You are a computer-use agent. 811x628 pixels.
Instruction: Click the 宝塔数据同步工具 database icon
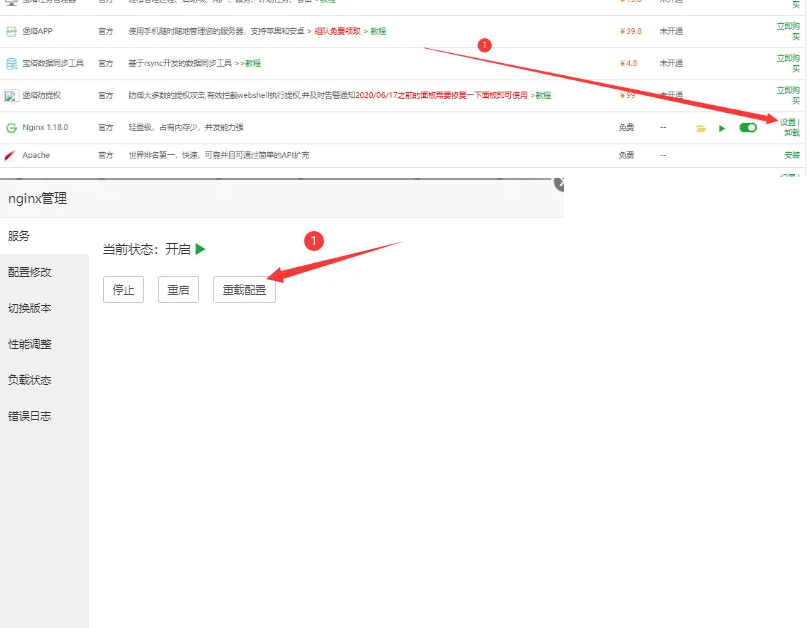point(11,64)
